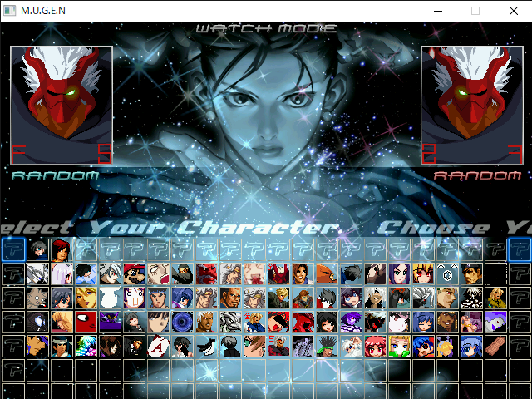Viewport: 532px width, 399px height.
Task: Choose the black and white bird portrait
Action: [206, 346]
